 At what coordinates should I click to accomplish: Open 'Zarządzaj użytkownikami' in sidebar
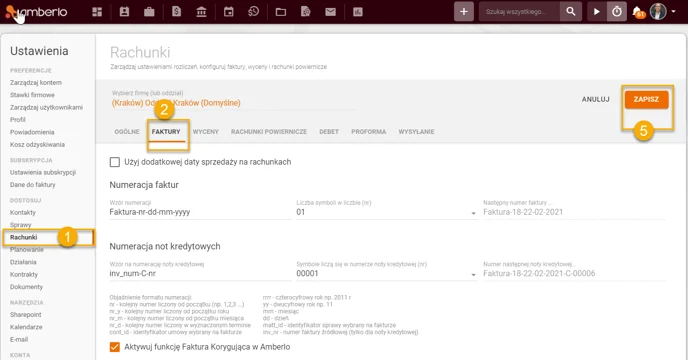pyautogui.click(x=47, y=107)
